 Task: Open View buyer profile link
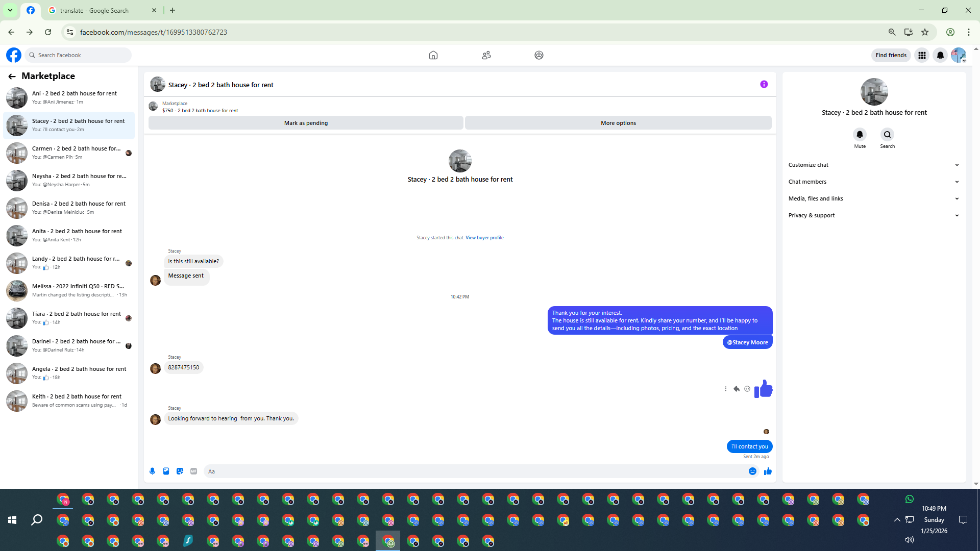click(x=484, y=238)
